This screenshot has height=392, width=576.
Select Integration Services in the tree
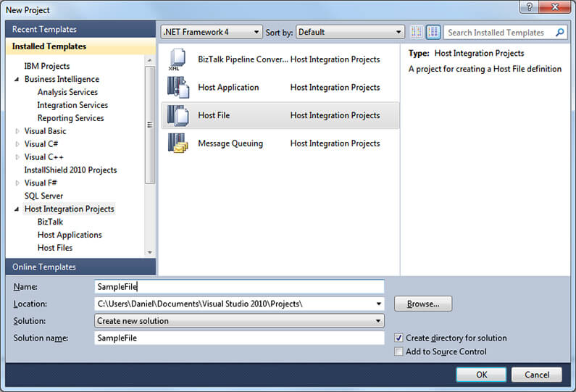(x=72, y=105)
